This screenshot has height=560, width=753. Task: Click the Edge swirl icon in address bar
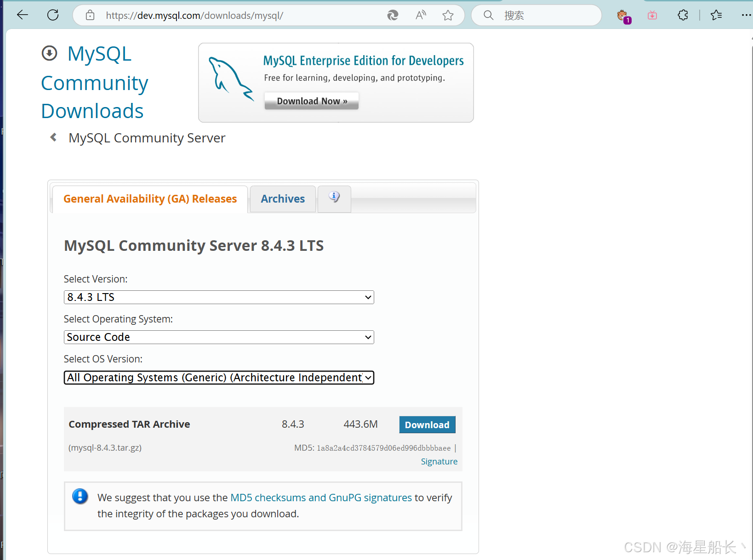click(393, 15)
